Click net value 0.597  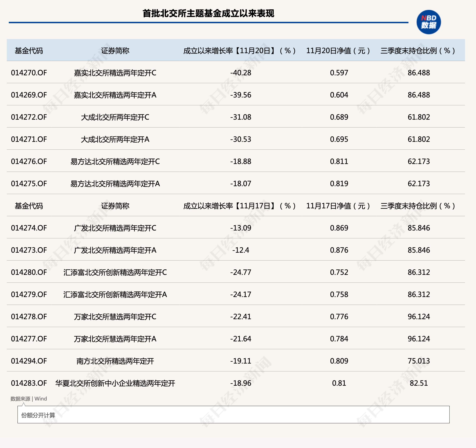point(339,73)
